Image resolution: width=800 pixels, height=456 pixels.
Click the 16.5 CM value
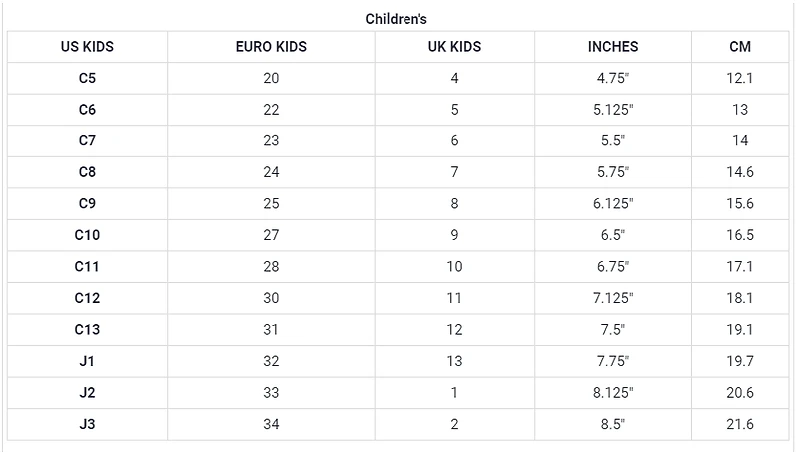pos(740,235)
